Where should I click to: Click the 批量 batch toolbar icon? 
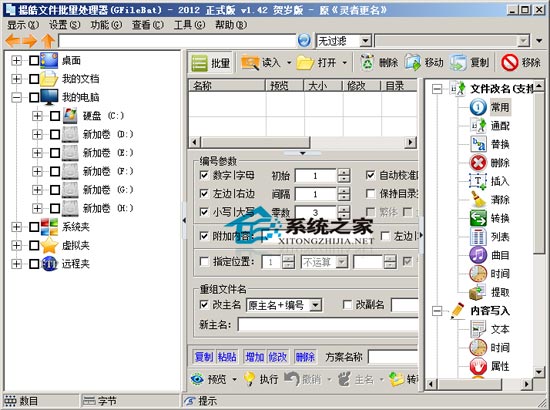200,63
